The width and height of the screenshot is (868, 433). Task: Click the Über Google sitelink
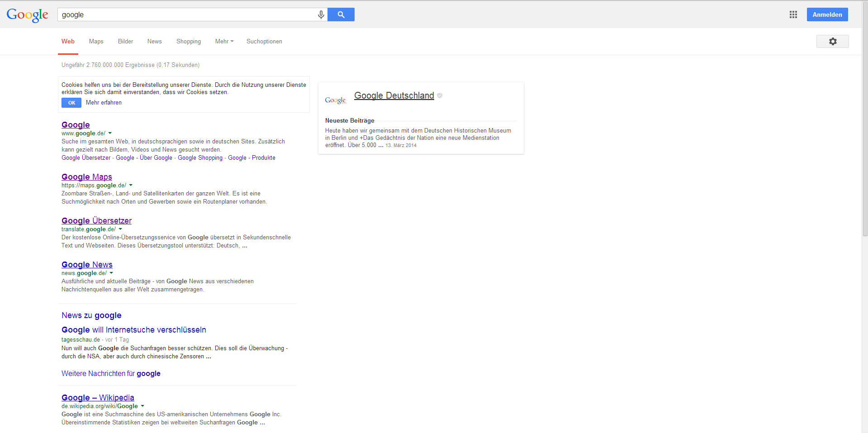[x=156, y=158]
